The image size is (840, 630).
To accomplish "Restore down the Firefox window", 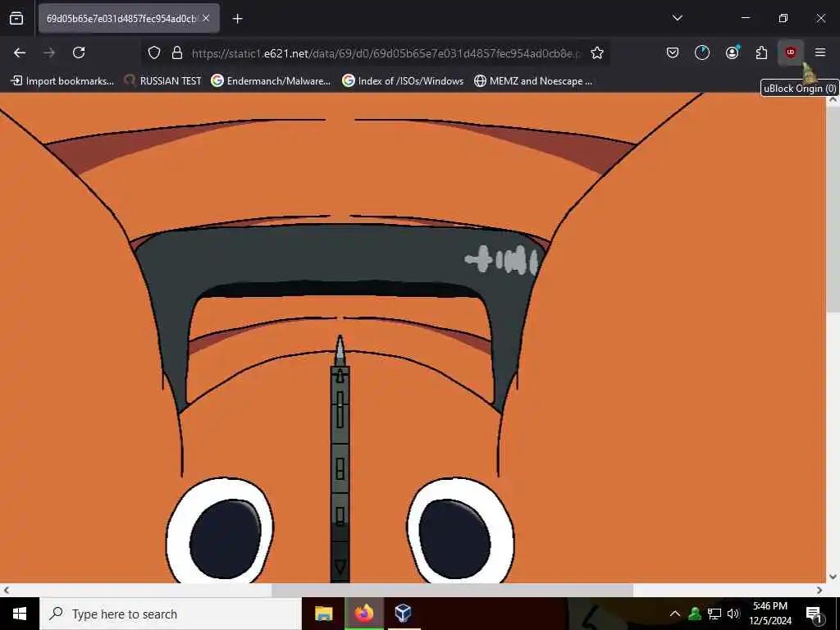I will (783, 18).
